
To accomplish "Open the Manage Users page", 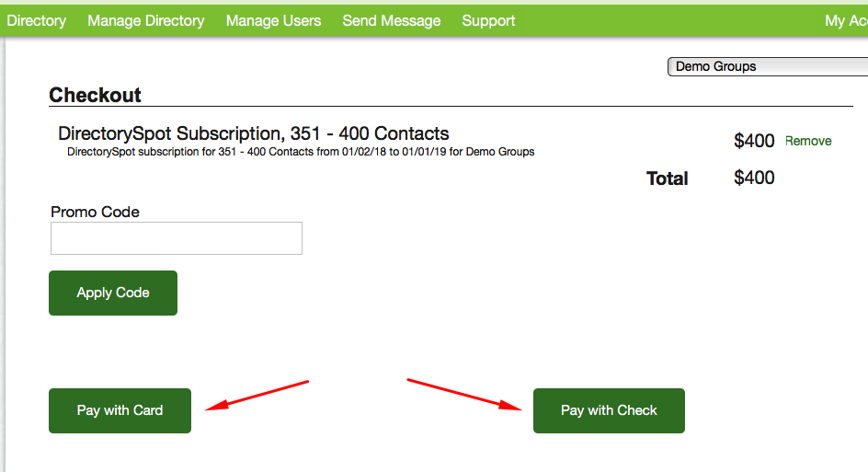I will tap(273, 20).
